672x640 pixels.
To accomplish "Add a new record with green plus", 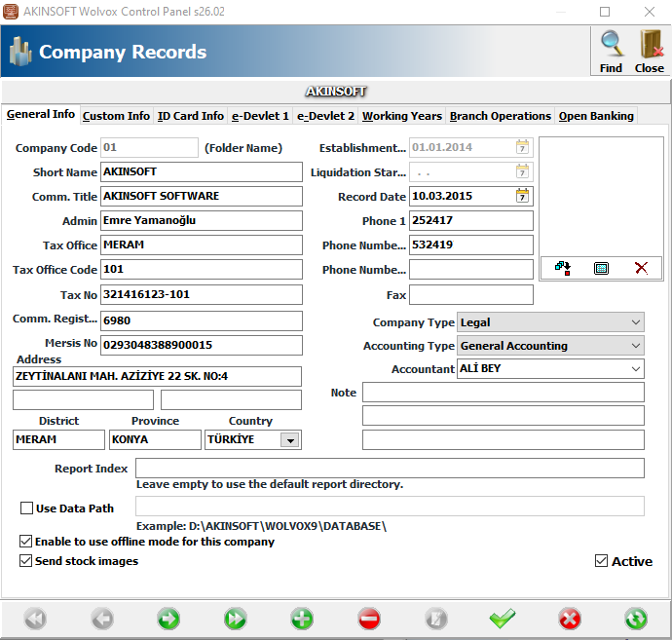I will (302, 619).
